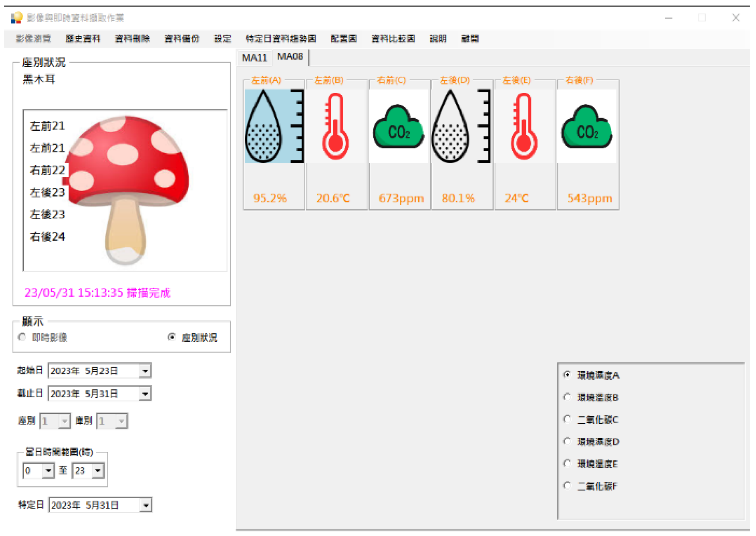Open the 資料備份 menu item
Screen dimensions: 756x536
tap(182, 39)
